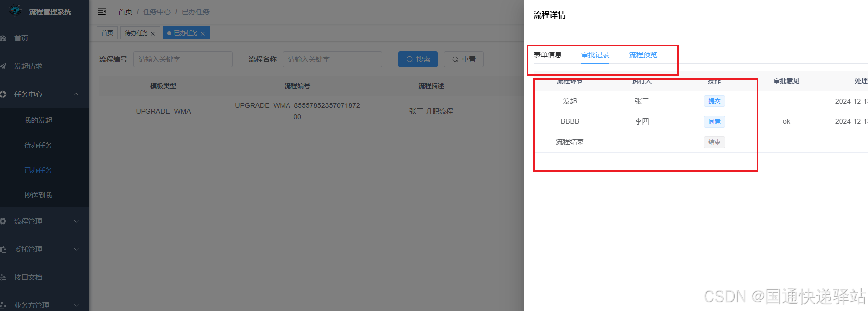Click the 同意 tag in the BBBB row
Image resolution: width=868 pixels, height=311 pixels.
[714, 121]
